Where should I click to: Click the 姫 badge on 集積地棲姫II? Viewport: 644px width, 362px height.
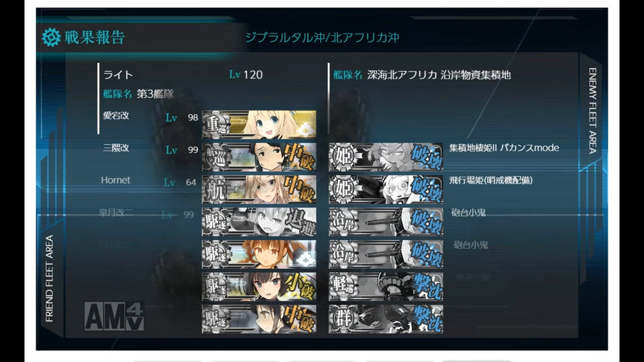tap(343, 157)
